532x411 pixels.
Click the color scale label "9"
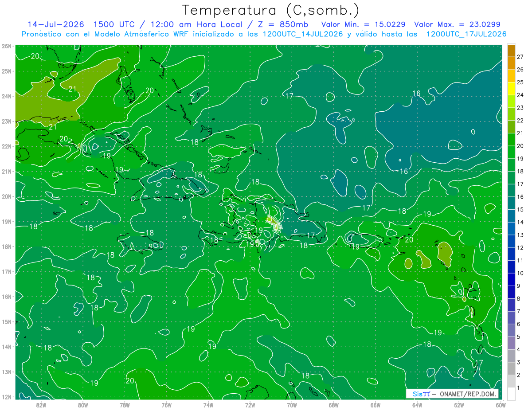tap(519, 286)
